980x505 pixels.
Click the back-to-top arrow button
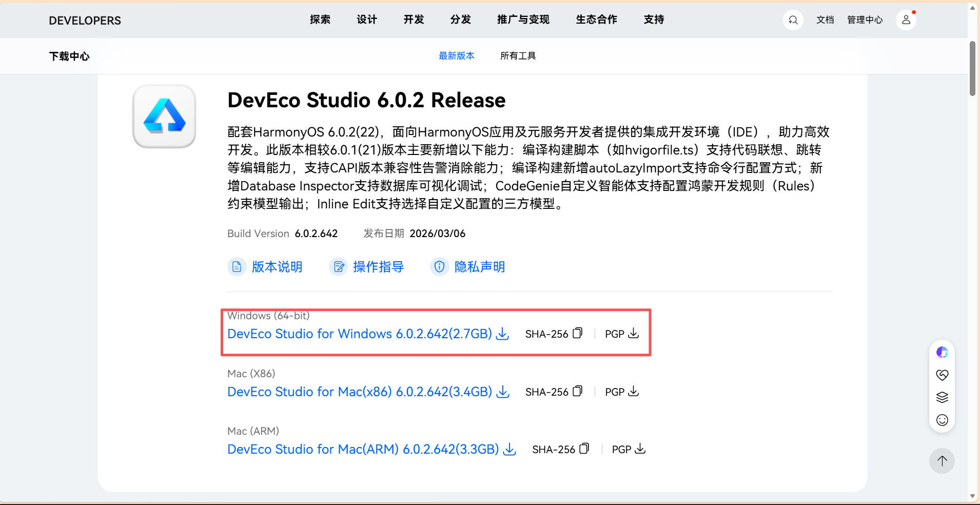coord(942,461)
